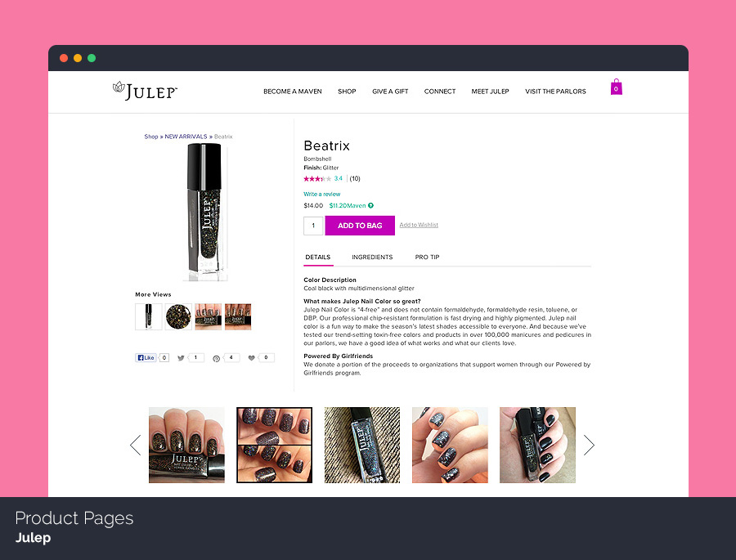The height and width of the screenshot is (560, 736).
Task: Select the Details tab
Action: click(318, 258)
